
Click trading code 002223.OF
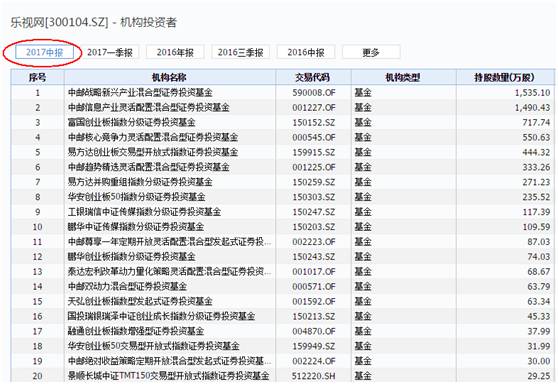point(314,242)
